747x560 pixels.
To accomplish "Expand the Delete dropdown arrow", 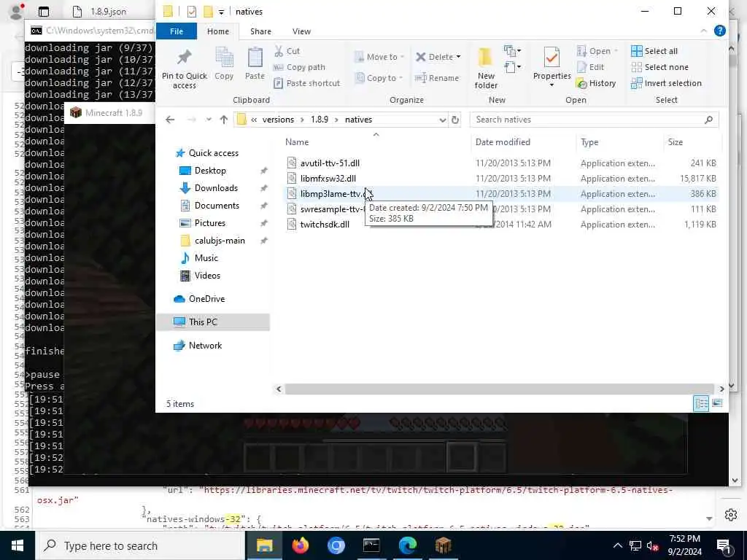I will click(x=458, y=57).
